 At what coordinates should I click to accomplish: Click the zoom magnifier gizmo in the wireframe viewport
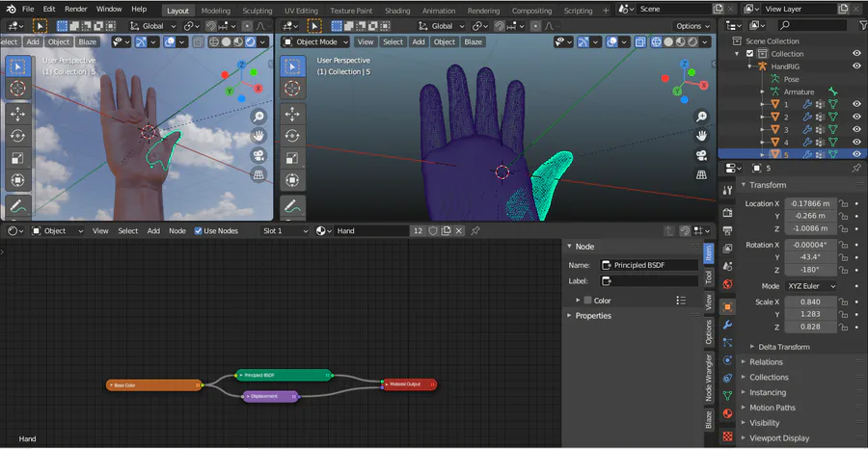click(x=701, y=117)
